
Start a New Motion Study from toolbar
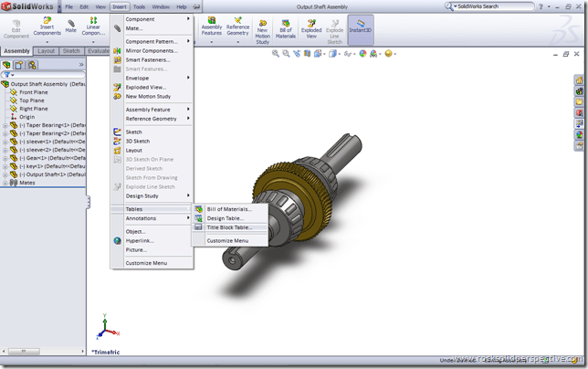(263, 32)
